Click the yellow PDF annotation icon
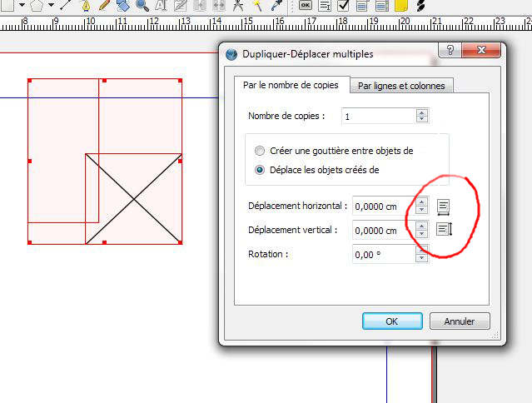 [400, 5]
